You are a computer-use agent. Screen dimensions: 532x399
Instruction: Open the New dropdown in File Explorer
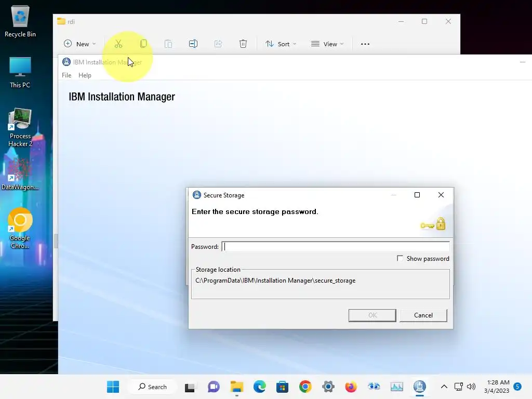click(79, 44)
